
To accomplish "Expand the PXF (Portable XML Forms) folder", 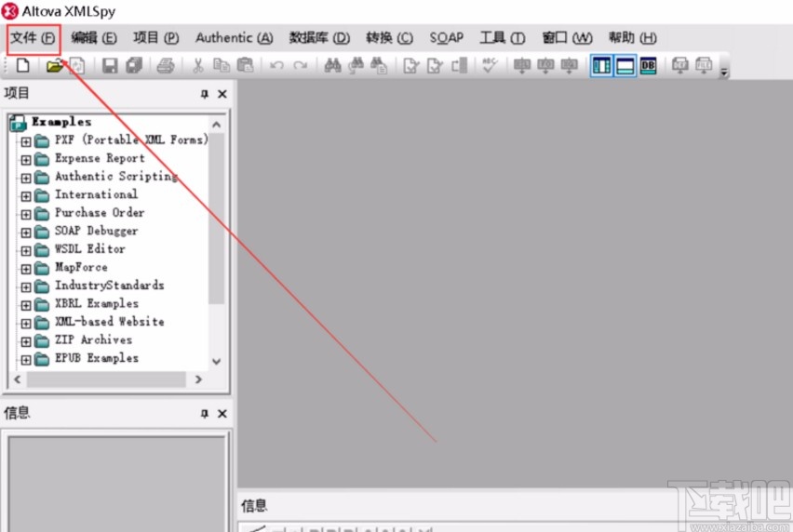I will 26,141.
